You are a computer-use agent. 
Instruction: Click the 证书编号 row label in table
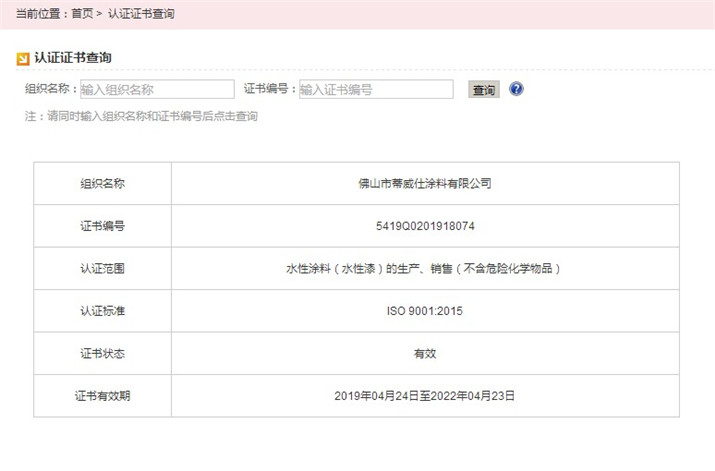(103, 226)
